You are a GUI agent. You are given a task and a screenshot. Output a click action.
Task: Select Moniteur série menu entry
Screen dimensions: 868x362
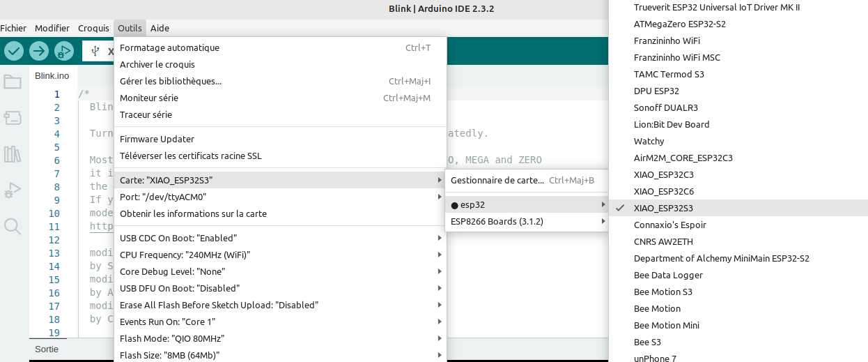tap(149, 98)
